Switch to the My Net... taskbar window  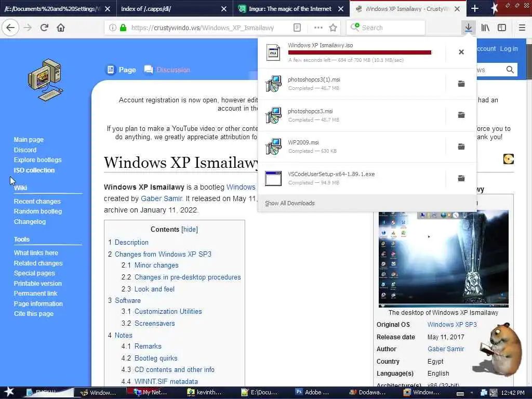pyautogui.click(x=150, y=392)
